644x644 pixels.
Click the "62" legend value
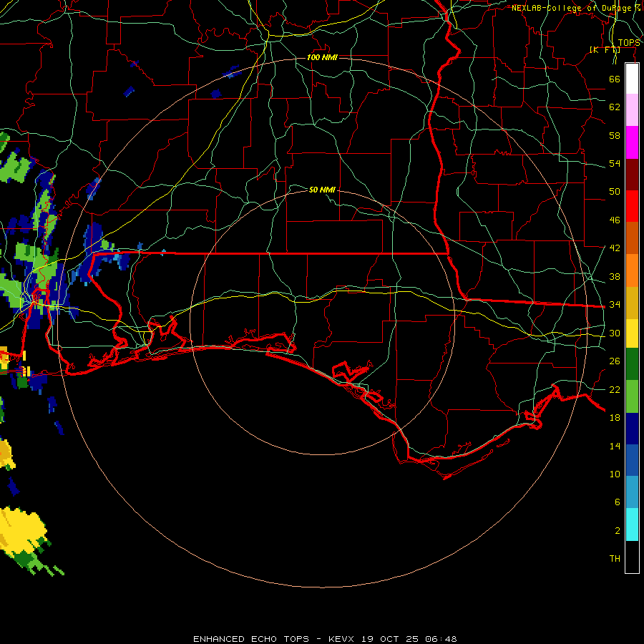(x=615, y=107)
